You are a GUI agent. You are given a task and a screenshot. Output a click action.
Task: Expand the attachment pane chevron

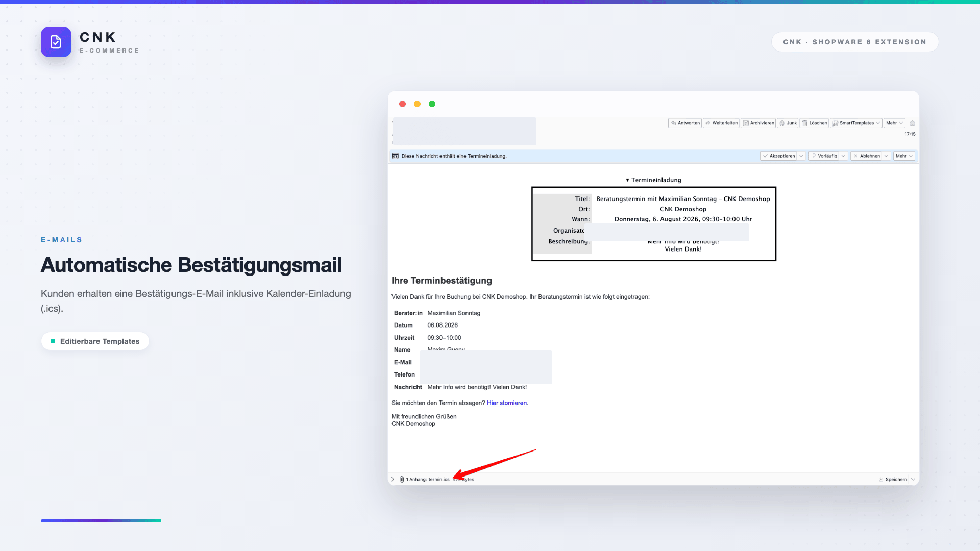(x=393, y=480)
